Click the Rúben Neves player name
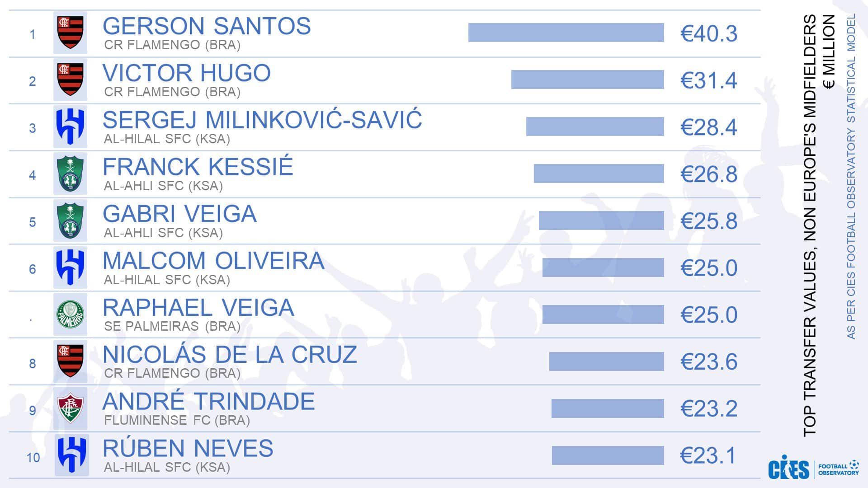The width and height of the screenshot is (868, 488). (x=188, y=449)
